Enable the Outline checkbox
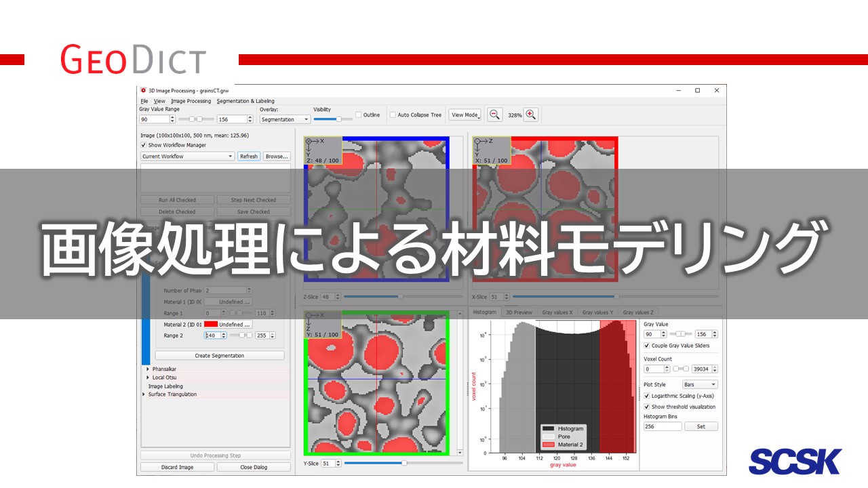Image resolution: width=868 pixels, height=488 pixels. pos(359,115)
